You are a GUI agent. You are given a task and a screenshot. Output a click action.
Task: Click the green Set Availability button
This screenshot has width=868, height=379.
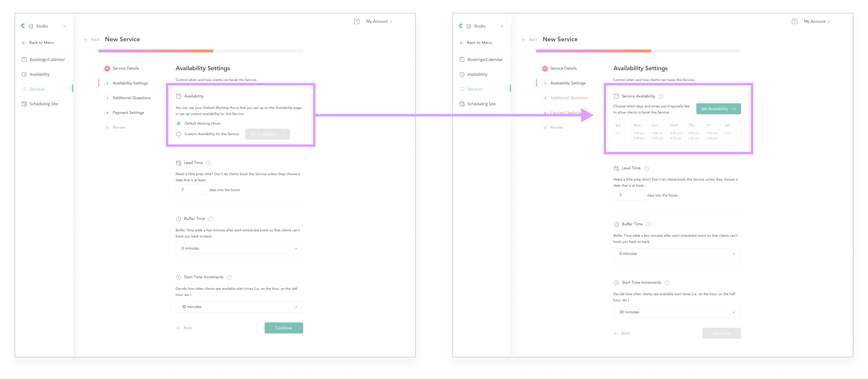(x=718, y=109)
